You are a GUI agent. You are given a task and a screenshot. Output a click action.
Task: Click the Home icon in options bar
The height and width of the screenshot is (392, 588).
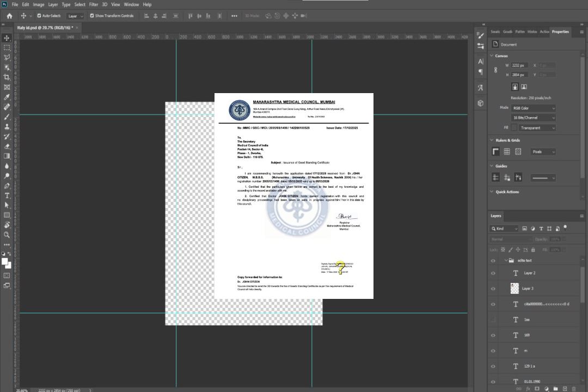click(9, 16)
